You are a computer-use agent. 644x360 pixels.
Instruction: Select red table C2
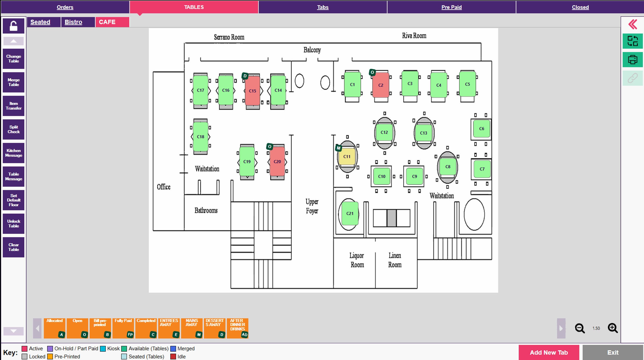tap(381, 85)
